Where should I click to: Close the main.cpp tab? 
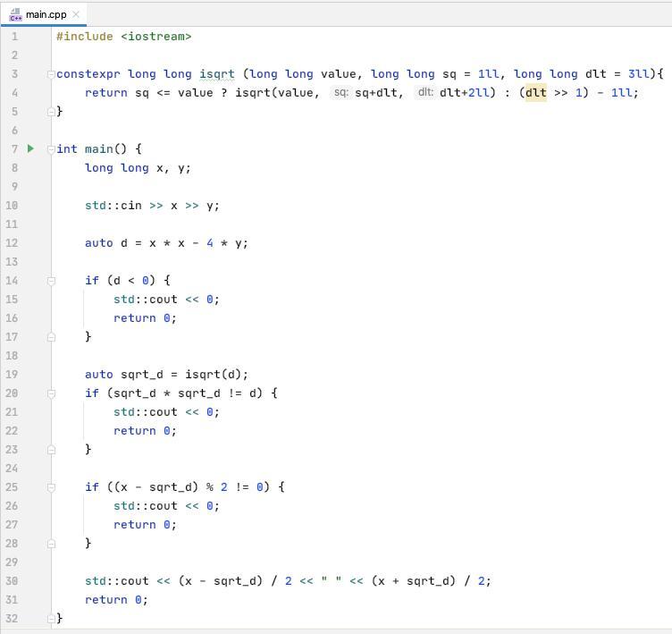click(76, 14)
